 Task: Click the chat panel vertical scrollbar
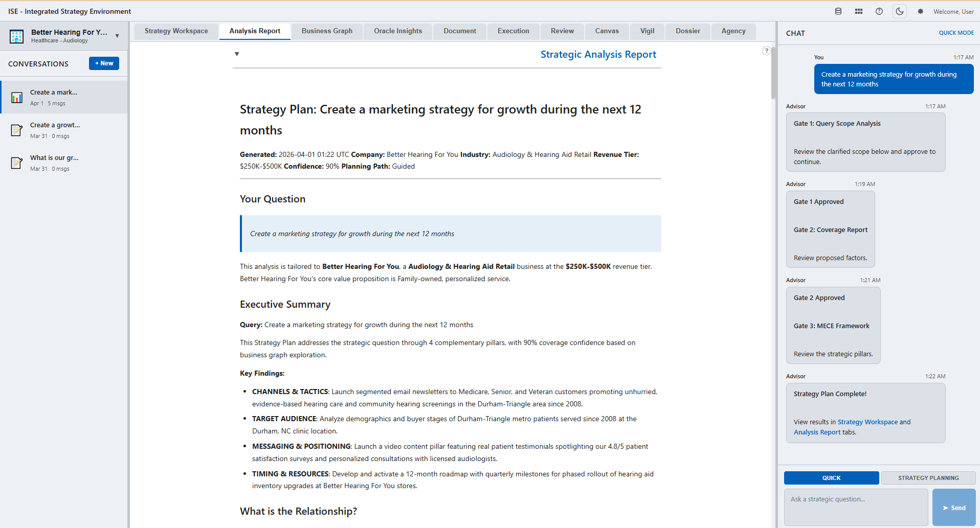coord(774,72)
